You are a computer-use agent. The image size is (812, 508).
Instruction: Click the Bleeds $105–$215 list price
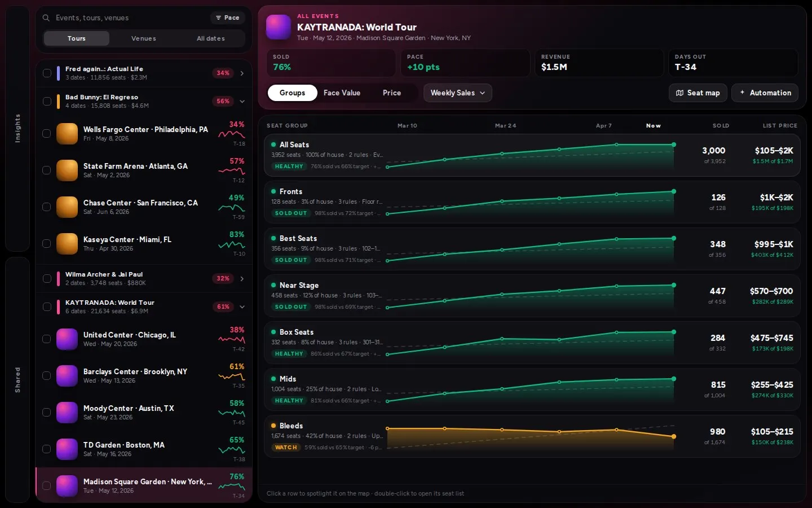(772, 432)
